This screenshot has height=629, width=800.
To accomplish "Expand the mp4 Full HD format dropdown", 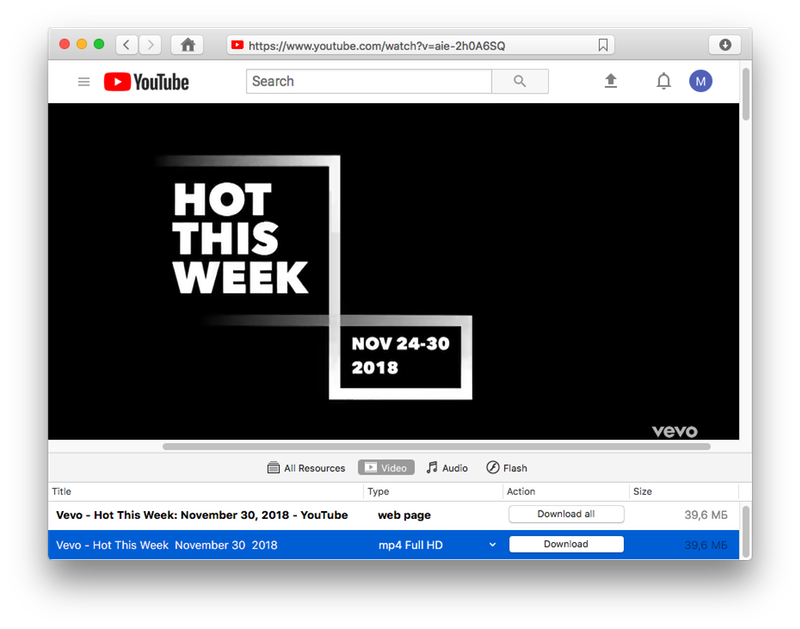I will point(492,545).
